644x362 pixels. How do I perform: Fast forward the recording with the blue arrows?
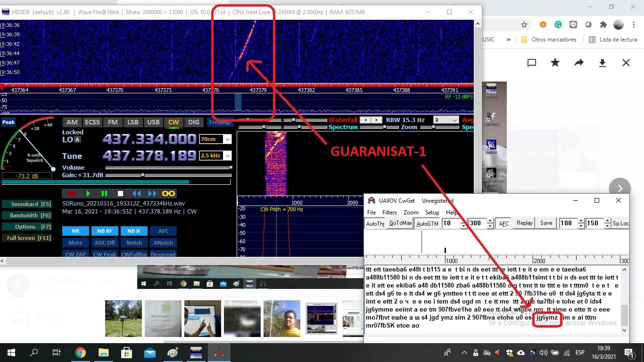click(152, 193)
